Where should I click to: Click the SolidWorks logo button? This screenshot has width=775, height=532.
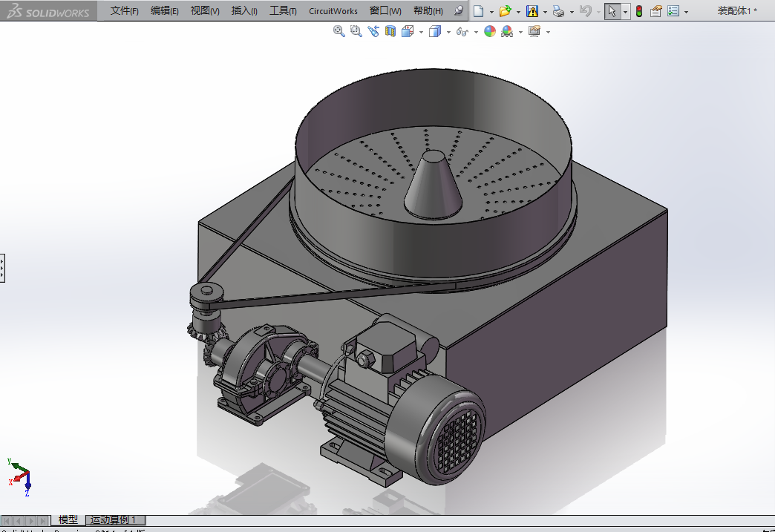[x=48, y=12]
